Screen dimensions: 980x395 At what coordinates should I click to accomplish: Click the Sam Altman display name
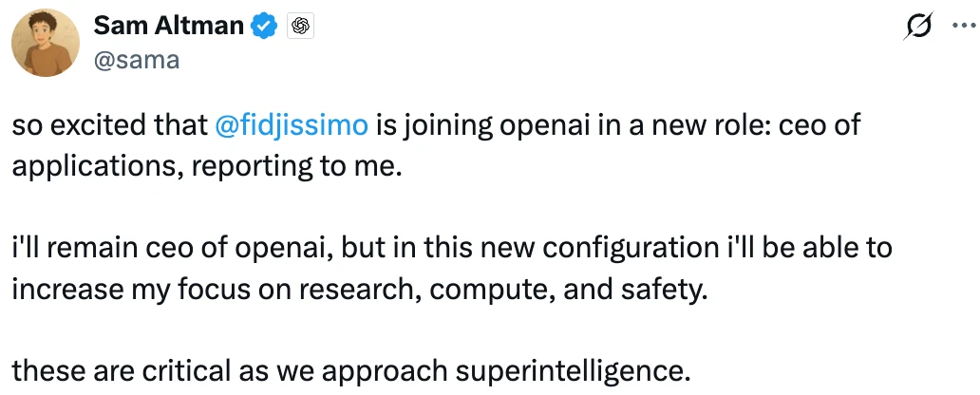(169, 27)
